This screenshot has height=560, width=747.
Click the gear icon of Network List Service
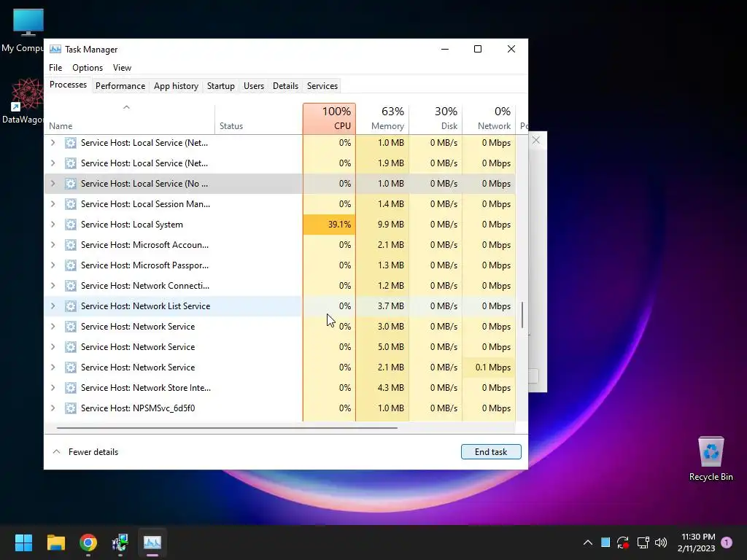click(x=71, y=306)
